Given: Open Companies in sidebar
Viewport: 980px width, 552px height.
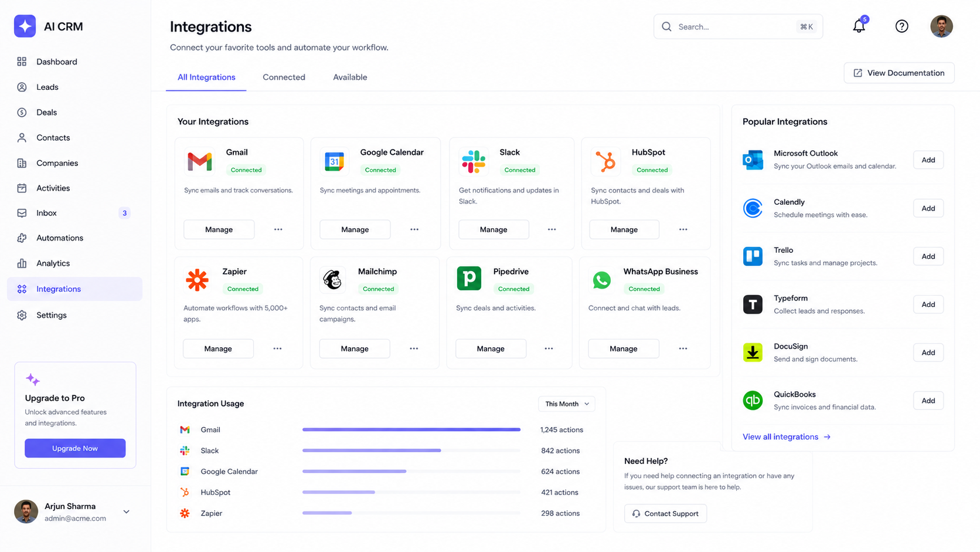Looking at the screenshot, I should coord(74,163).
